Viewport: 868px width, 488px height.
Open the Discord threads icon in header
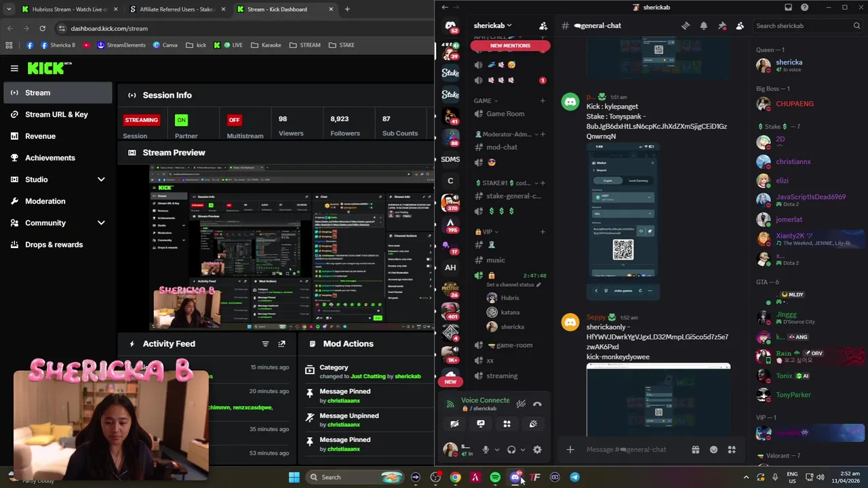point(686,26)
